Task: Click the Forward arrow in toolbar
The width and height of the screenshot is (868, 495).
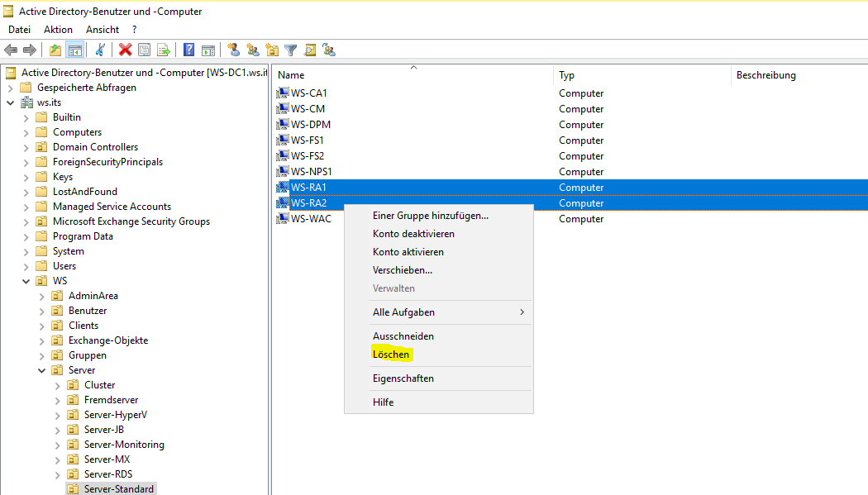Action: click(x=29, y=50)
